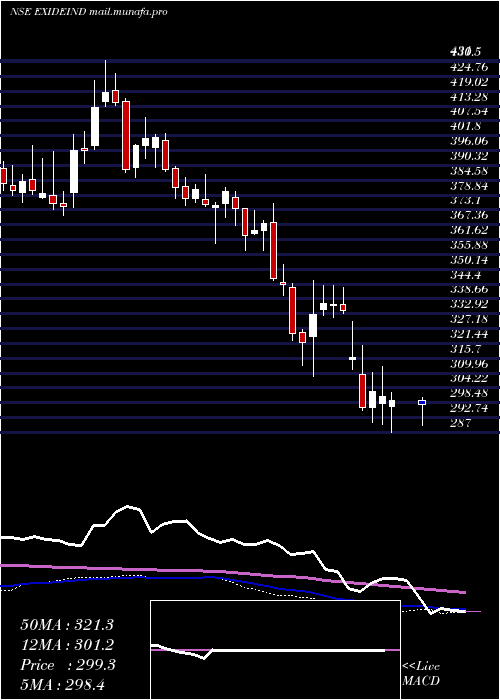Screen dimensions: 500x700
Task: Click the 50MA : 321.3 readout
Action: pyautogui.click(x=67, y=625)
